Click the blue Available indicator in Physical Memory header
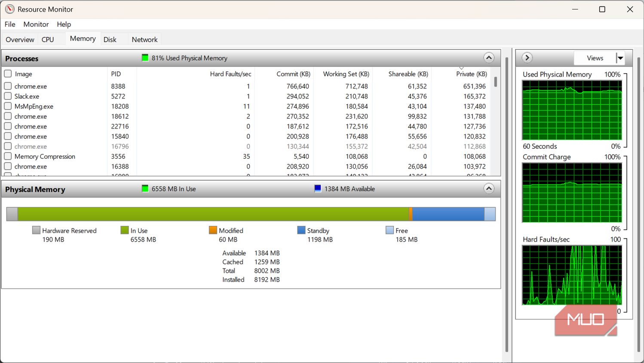Screen dimensions: 644x363 (x=318, y=188)
